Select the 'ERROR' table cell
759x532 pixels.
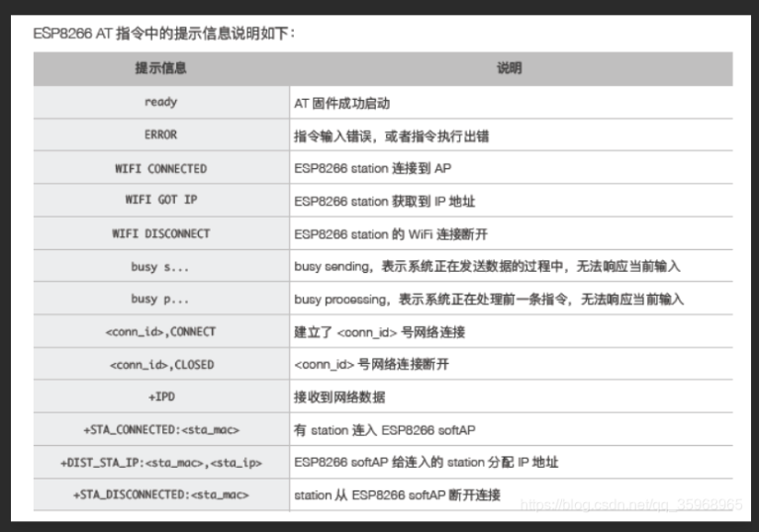click(160, 134)
